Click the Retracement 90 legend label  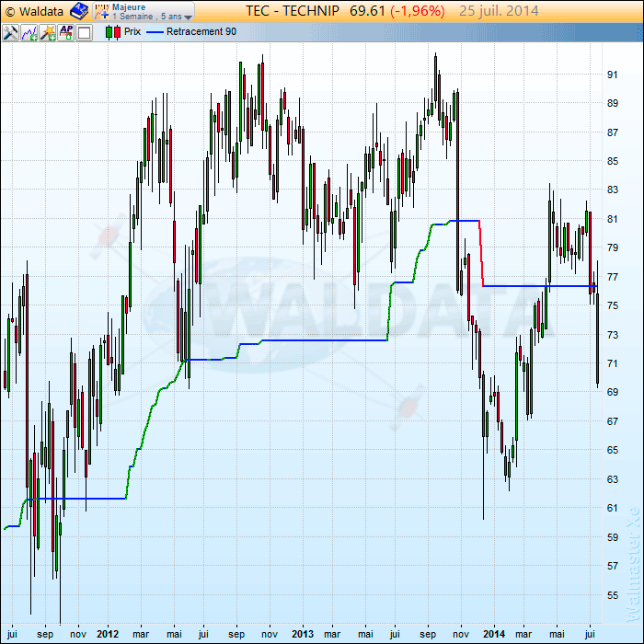pos(201,31)
